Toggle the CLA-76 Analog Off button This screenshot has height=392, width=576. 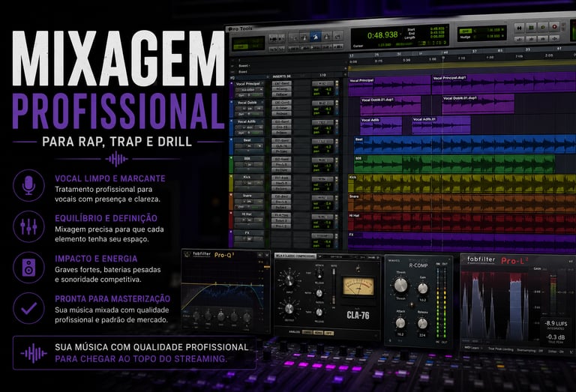point(329,333)
